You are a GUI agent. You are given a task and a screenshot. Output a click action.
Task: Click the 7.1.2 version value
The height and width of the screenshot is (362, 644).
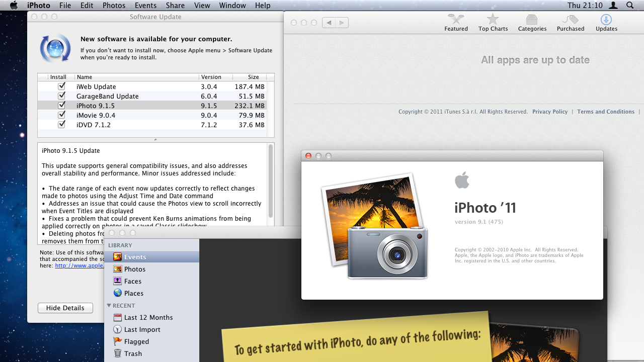click(209, 125)
